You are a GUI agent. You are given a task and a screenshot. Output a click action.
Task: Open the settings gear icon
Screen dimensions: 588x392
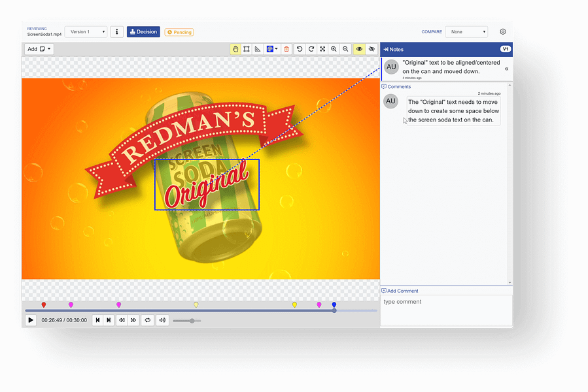(503, 31)
